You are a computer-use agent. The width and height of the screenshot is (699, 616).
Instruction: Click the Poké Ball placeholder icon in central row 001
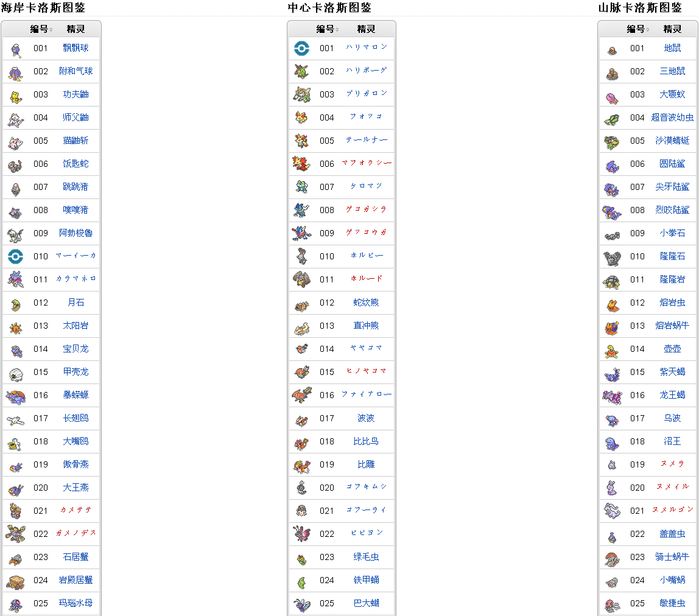coord(301,48)
